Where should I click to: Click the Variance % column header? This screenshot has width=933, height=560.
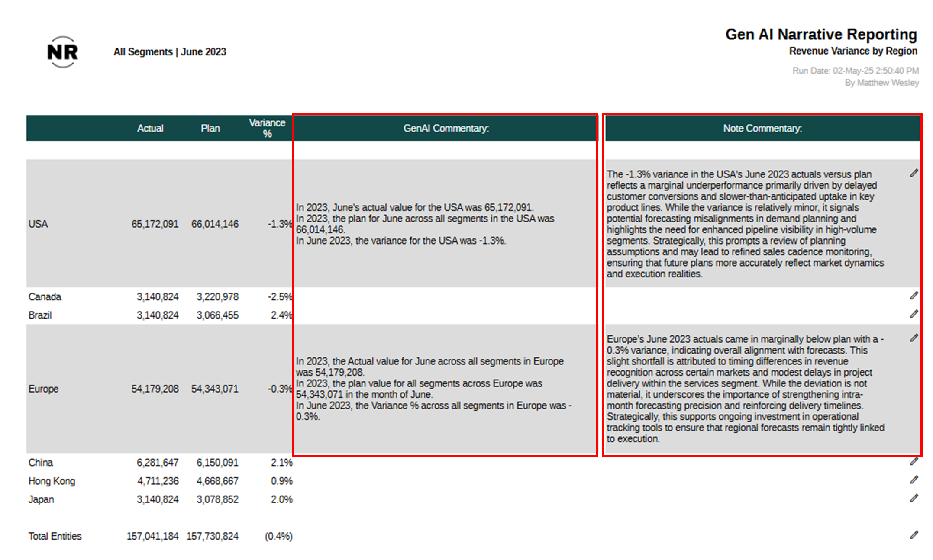[x=267, y=128]
